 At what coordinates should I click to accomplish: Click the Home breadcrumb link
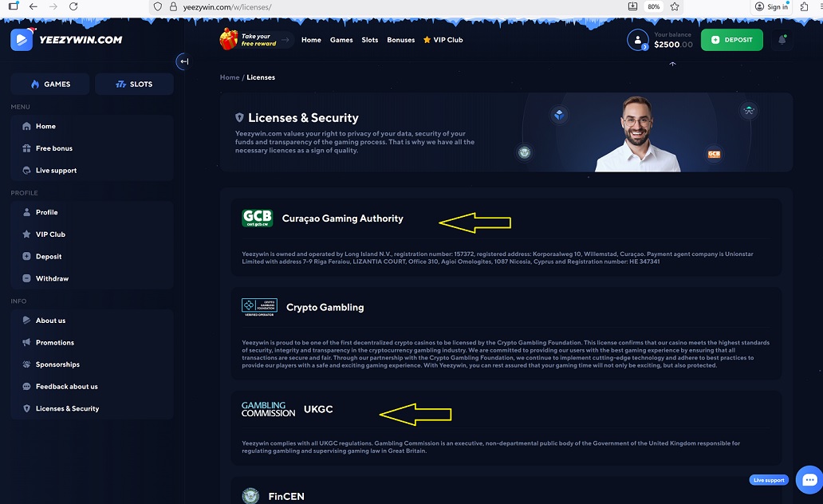pos(229,77)
